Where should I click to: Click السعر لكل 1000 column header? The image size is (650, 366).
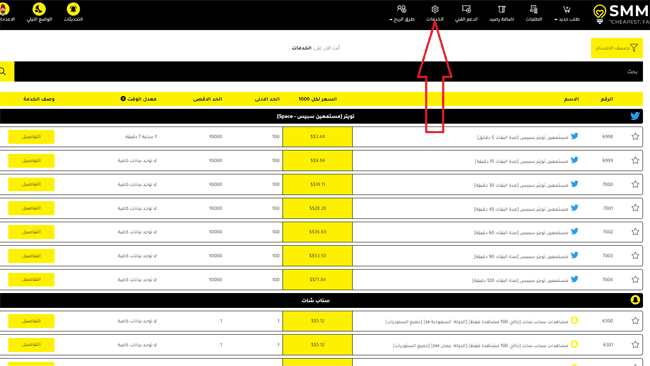point(318,99)
